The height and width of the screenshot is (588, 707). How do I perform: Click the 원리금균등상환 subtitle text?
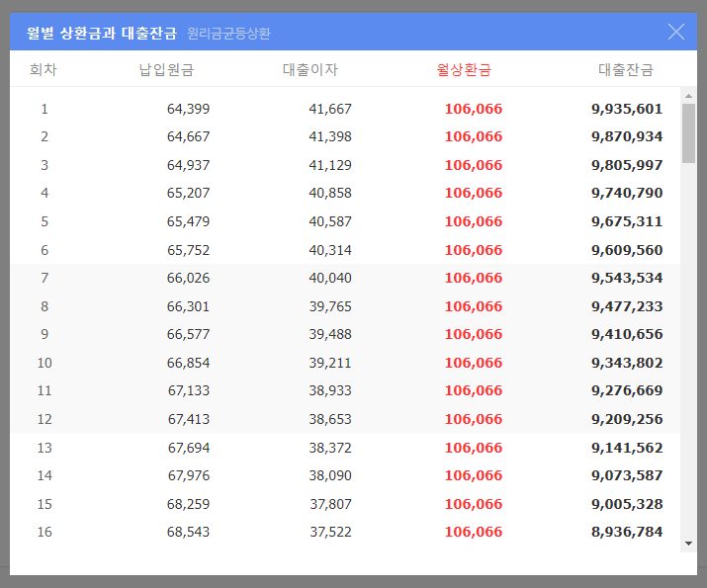click(x=228, y=34)
